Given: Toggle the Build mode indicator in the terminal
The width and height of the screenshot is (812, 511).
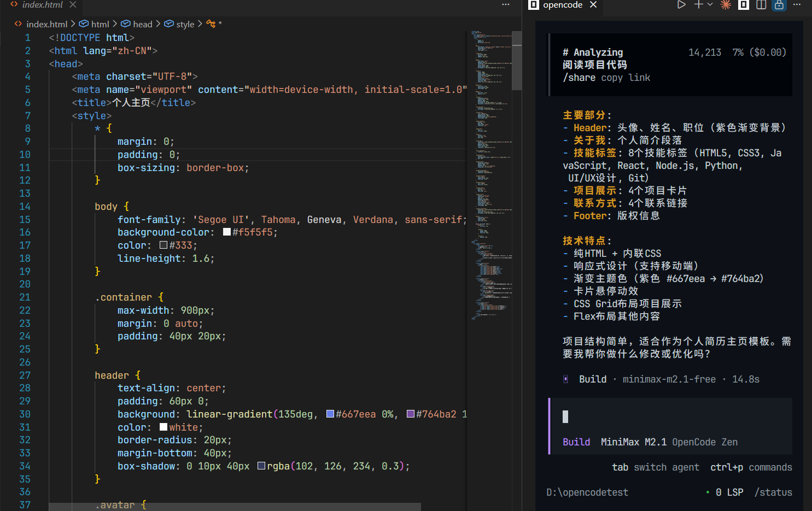Looking at the screenshot, I should point(577,442).
